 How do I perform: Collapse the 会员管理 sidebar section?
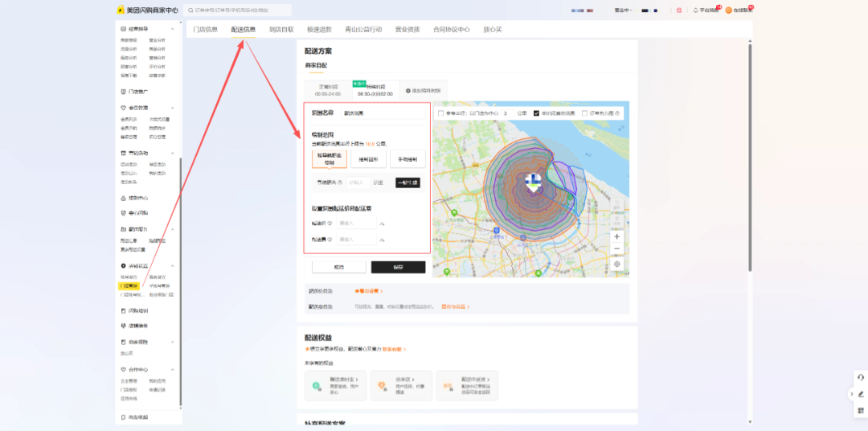coord(172,108)
